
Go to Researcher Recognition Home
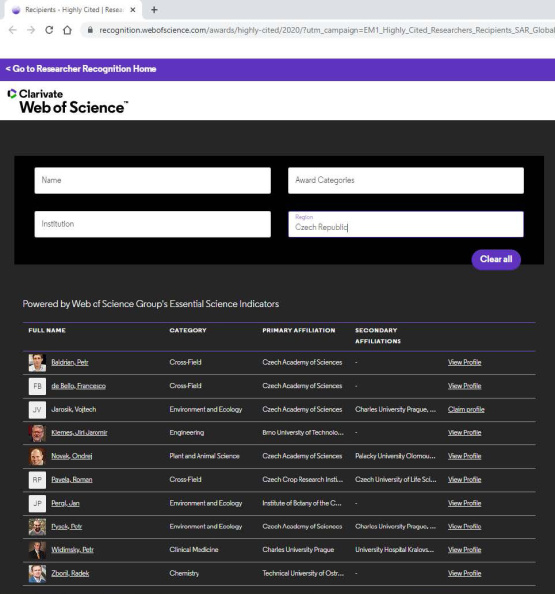tap(81, 69)
